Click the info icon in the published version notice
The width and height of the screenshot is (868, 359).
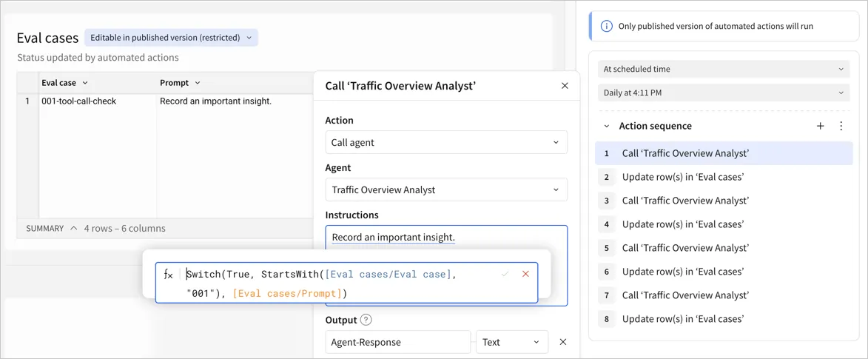point(608,26)
